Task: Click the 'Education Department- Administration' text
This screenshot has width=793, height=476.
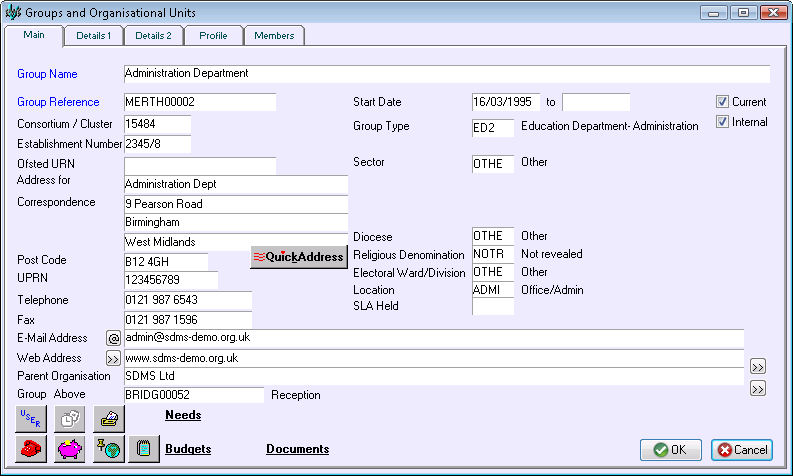Action: click(x=610, y=126)
